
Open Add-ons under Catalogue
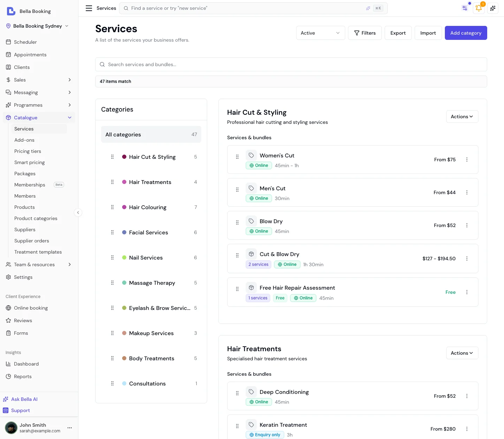24,140
